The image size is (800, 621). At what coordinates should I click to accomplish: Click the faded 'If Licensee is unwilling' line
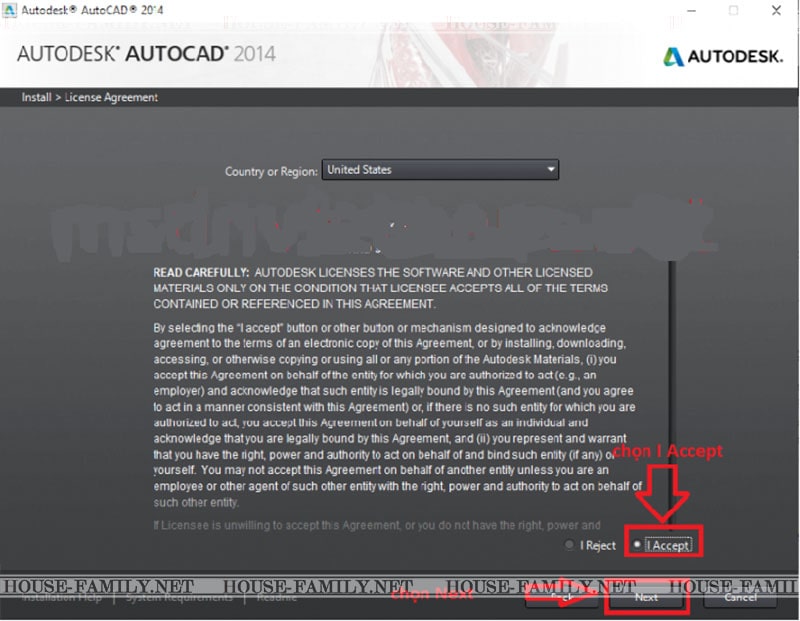(x=377, y=525)
